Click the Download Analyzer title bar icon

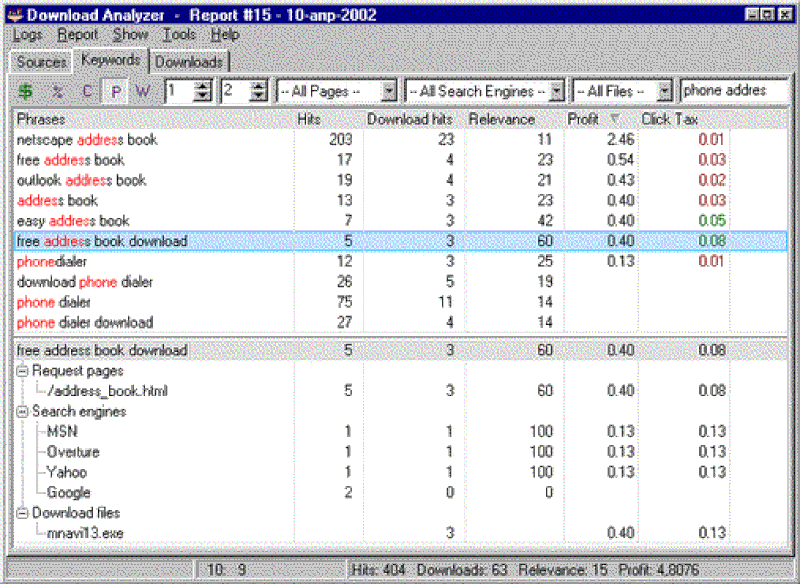pyautogui.click(x=12, y=14)
